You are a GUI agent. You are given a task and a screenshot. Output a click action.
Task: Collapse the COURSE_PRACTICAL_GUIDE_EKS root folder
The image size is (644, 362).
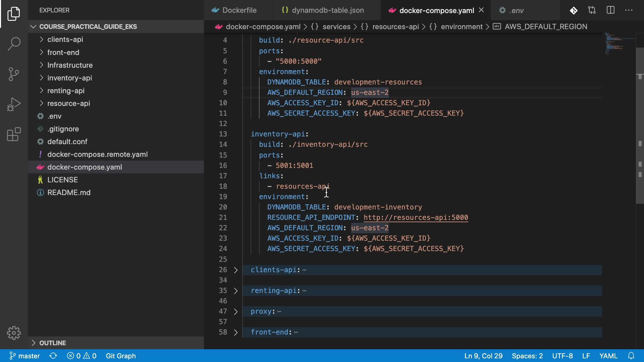[88, 26]
